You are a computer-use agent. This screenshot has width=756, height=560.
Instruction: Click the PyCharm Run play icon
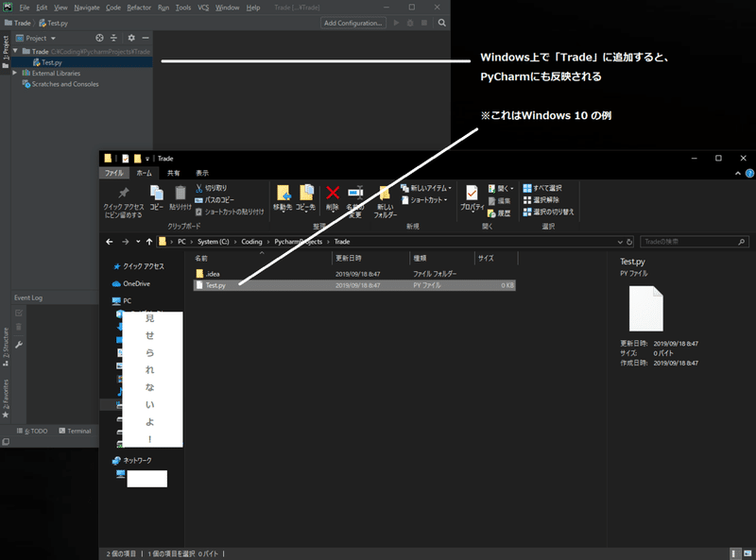tap(396, 23)
